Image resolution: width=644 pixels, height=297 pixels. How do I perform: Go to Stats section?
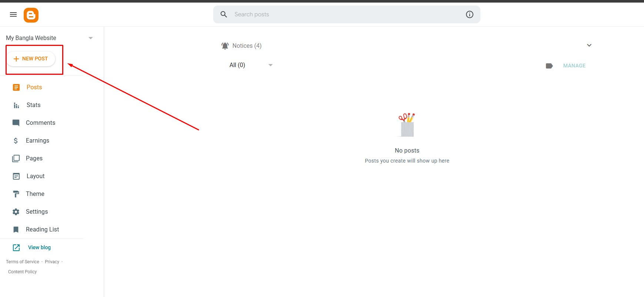click(x=33, y=105)
